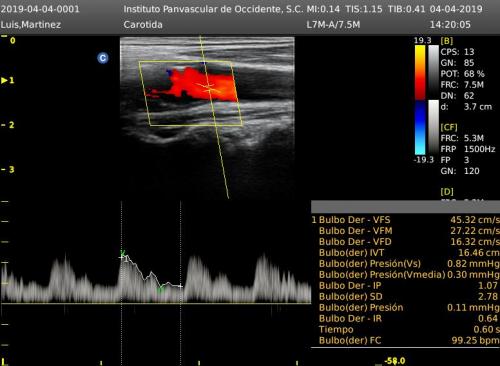Click the white end cursor cross on waveform
500x366 pixels.
click(x=180, y=286)
